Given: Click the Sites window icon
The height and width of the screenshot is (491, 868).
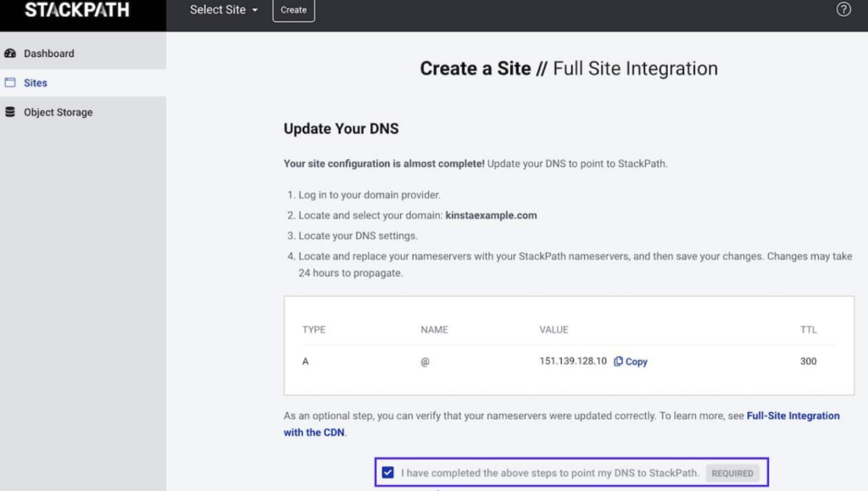Looking at the screenshot, I should (x=10, y=82).
